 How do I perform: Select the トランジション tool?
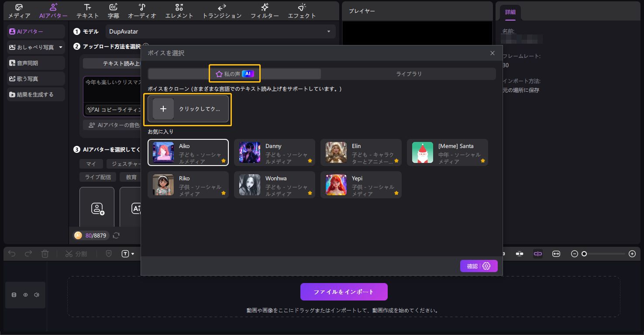pyautogui.click(x=221, y=10)
